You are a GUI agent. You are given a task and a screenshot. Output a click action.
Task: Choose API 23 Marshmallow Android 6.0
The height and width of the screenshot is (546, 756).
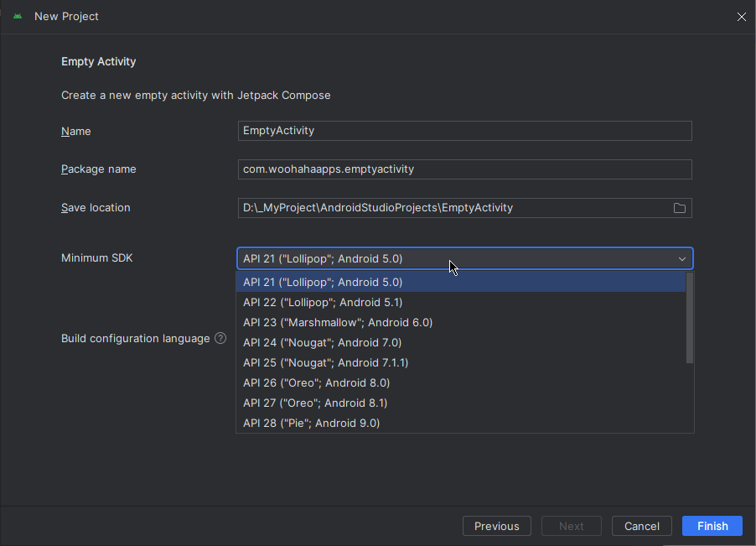460,322
